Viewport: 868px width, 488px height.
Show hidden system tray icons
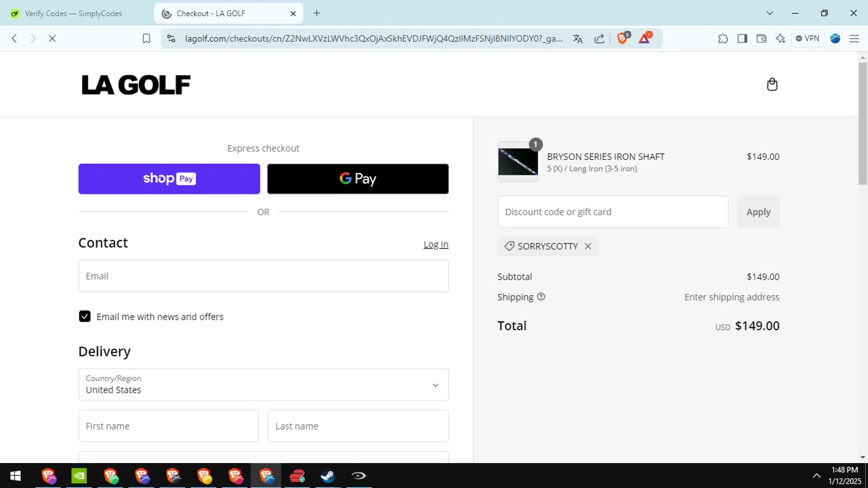(x=816, y=476)
